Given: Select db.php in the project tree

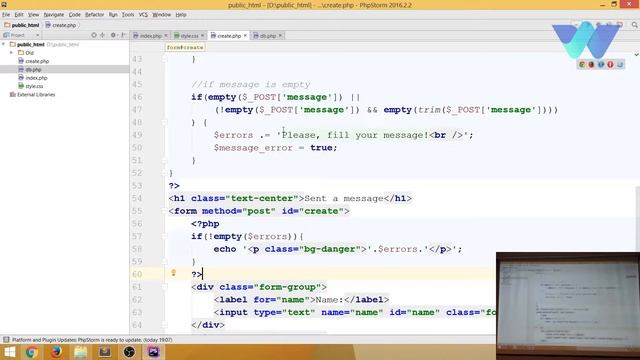Looking at the screenshot, I should 33,69.
